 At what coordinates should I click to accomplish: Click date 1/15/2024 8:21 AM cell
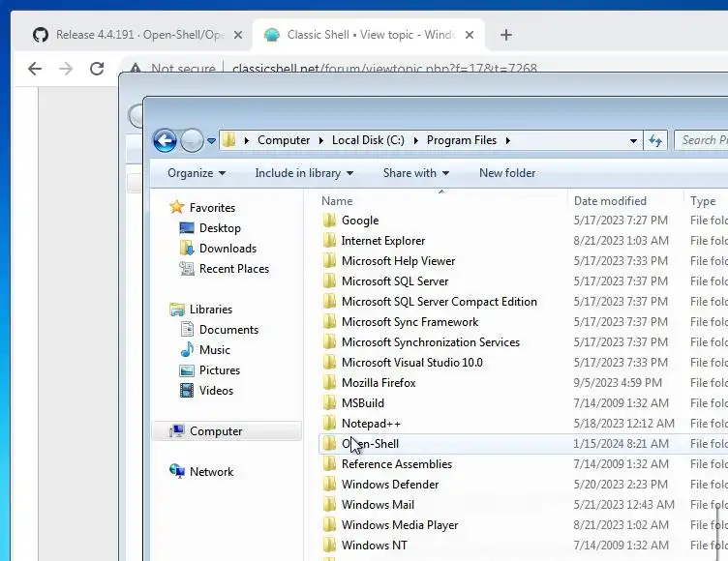coord(621,444)
